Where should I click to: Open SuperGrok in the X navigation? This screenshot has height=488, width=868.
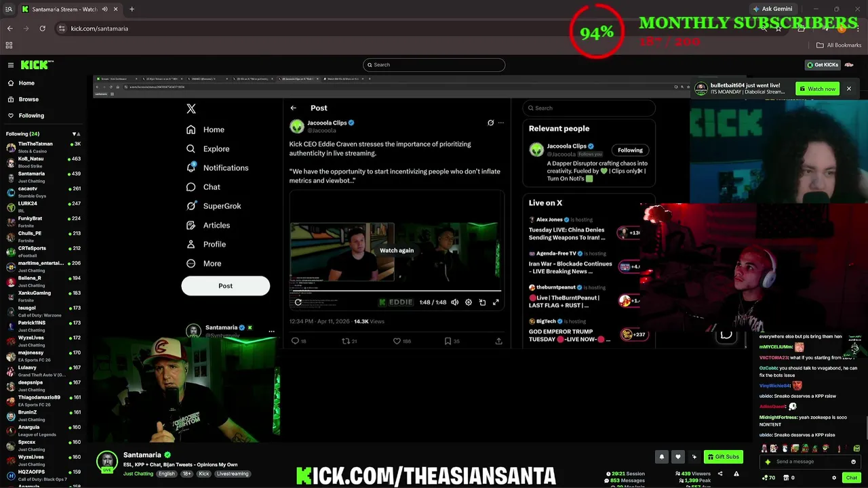tap(213, 206)
